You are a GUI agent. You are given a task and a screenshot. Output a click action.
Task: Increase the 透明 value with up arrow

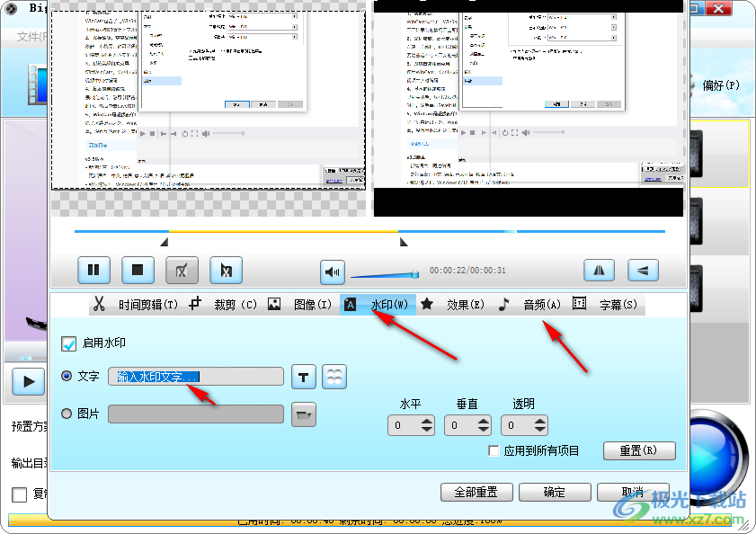click(540, 421)
